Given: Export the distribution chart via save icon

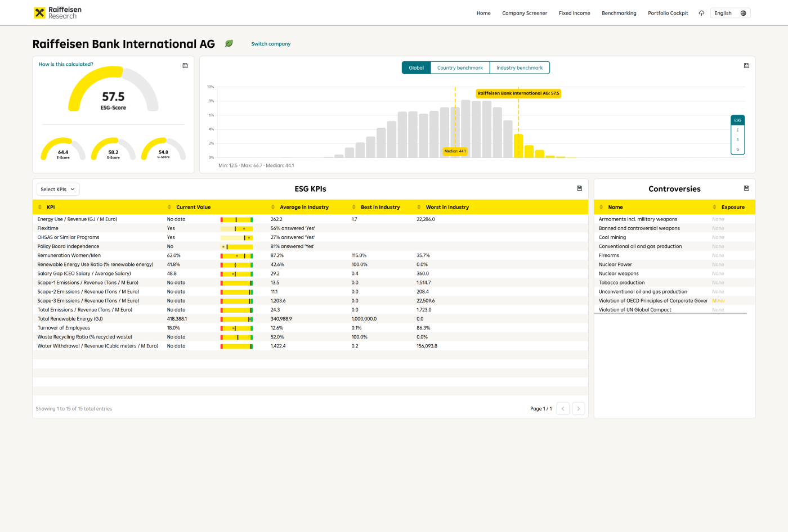Looking at the screenshot, I should coord(746,66).
